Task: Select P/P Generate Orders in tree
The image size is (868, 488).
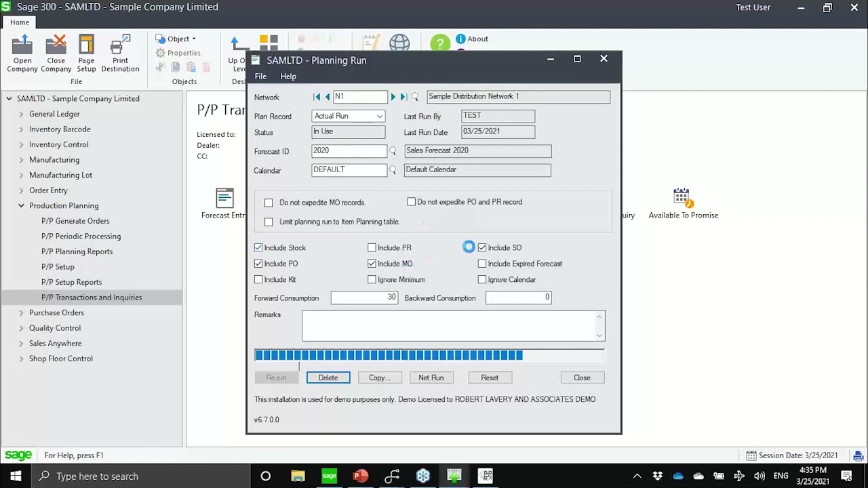Action: [75, 221]
